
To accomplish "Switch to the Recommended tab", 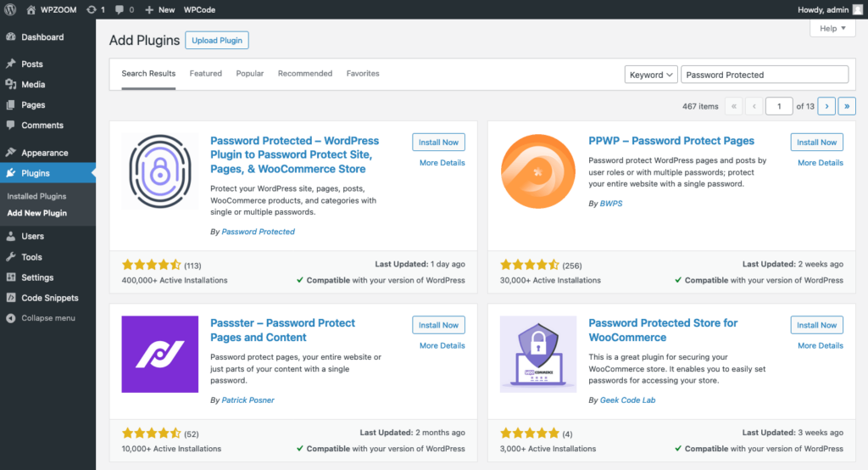I will (x=305, y=73).
